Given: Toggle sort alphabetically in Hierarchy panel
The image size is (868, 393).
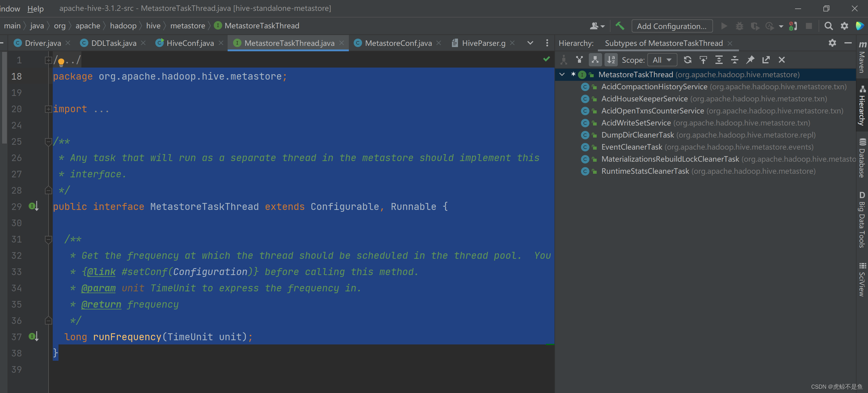Looking at the screenshot, I should (x=611, y=60).
